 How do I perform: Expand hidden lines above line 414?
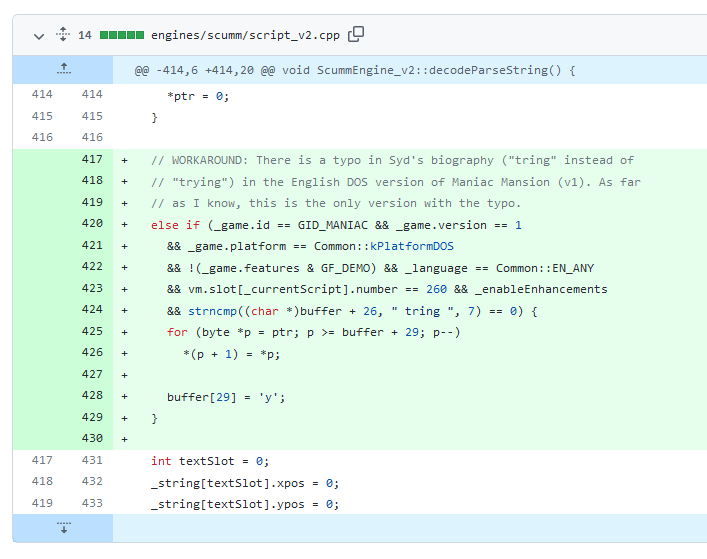(63, 70)
